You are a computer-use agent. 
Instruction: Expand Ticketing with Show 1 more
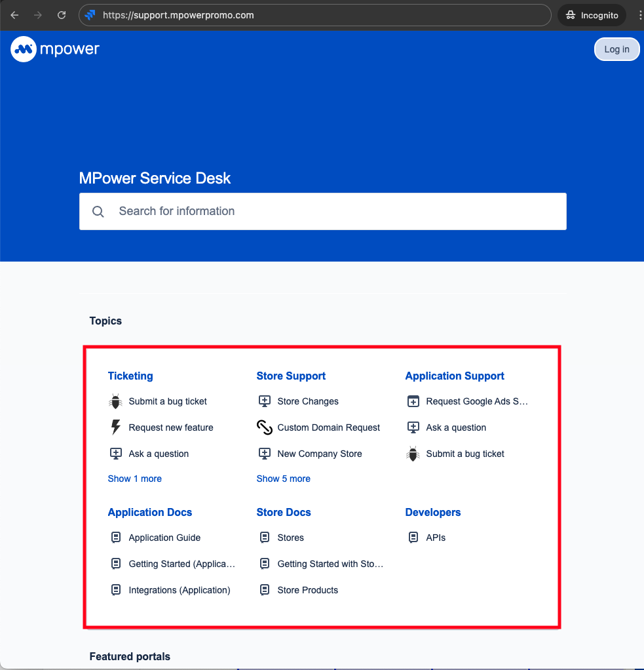coord(134,479)
